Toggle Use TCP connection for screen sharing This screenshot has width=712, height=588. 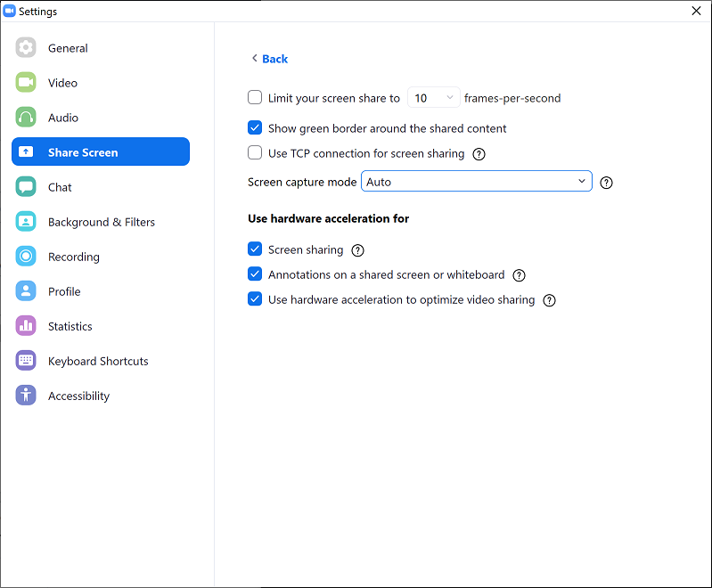(255, 153)
